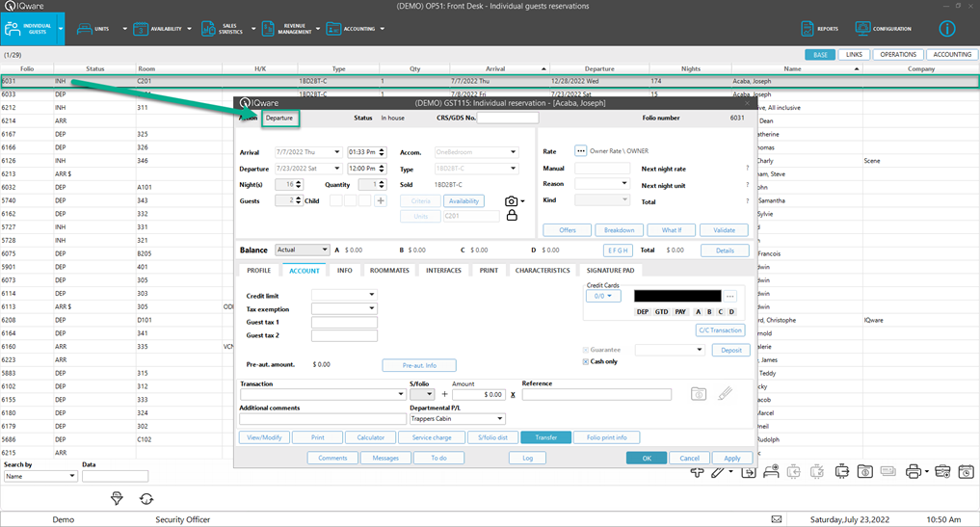
Task: Switch to the CHARACTERISTICS tab
Action: pyautogui.click(x=543, y=271)
